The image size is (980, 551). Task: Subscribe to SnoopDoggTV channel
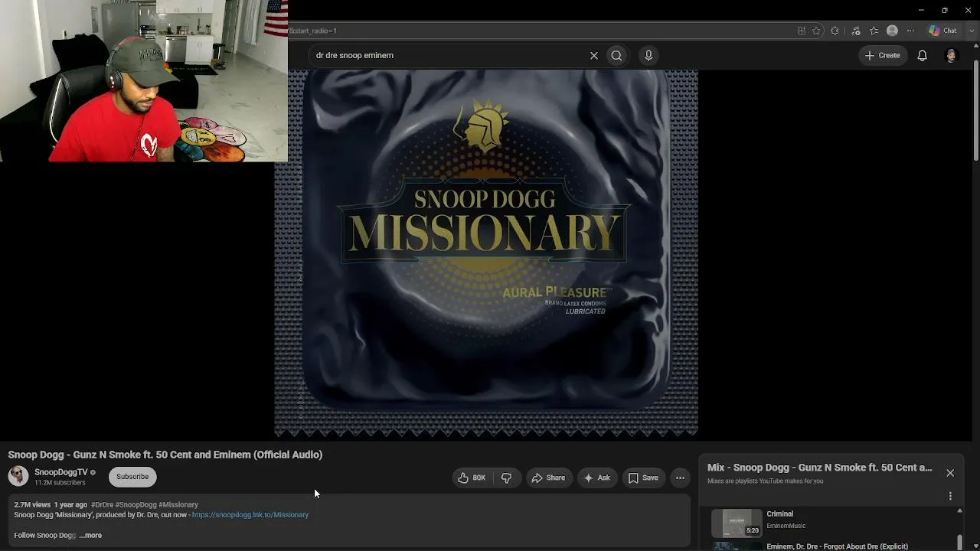(x=132, y=477)
